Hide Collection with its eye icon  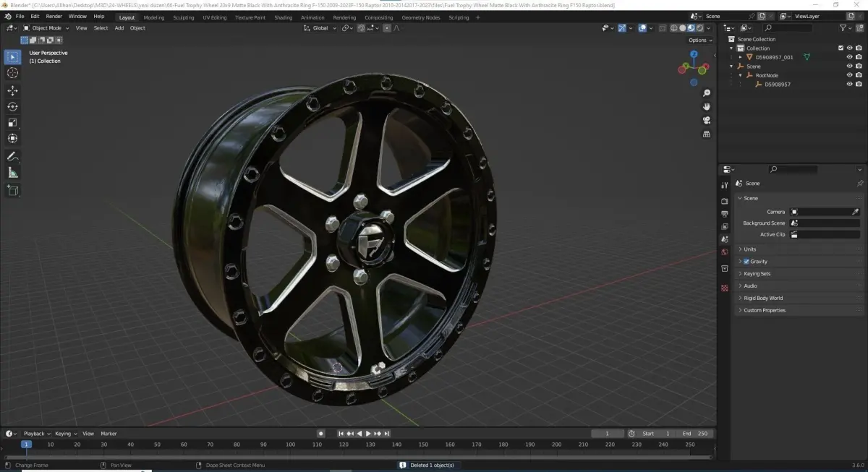point(850,48)
